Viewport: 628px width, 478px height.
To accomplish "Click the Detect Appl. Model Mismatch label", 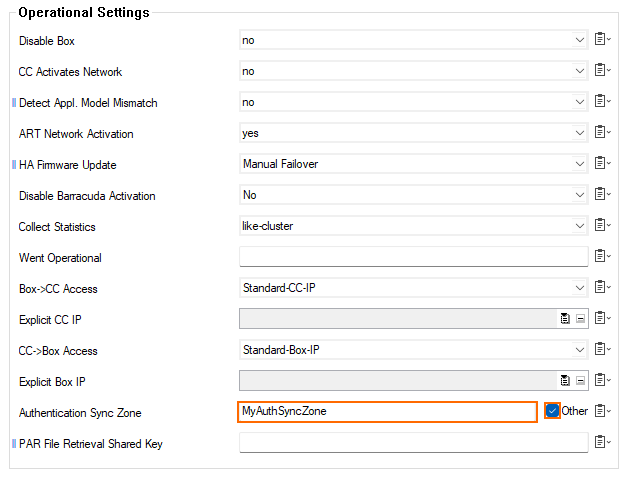I will [x=88, y=103].
